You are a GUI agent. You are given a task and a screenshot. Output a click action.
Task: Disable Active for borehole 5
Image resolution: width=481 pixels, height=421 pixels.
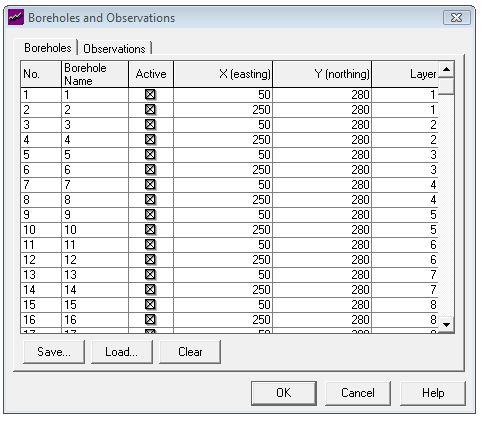(150, 155)
